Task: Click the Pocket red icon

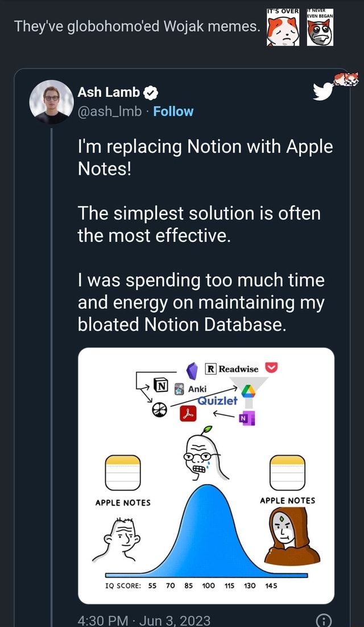Action: coord(271,368)
